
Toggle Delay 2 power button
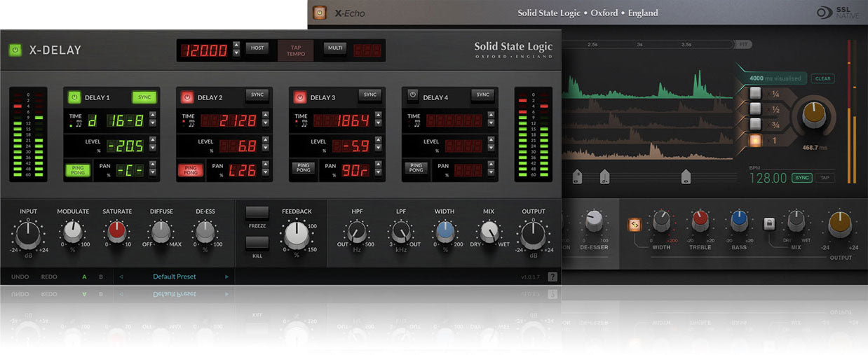tap(188, 97)
